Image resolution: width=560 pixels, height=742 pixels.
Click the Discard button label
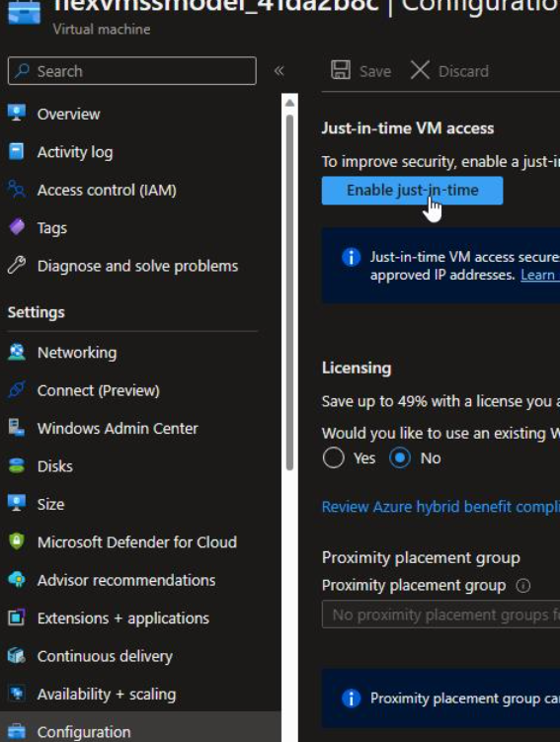point(463,71)
